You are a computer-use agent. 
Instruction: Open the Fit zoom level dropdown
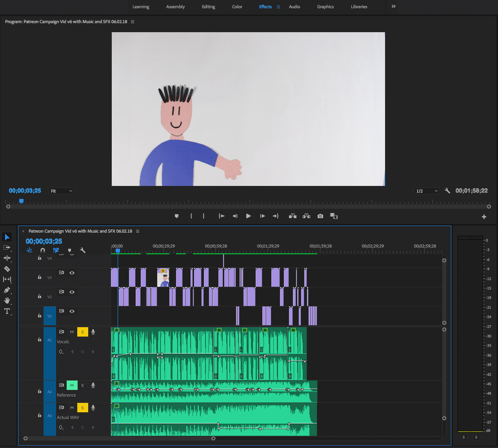61,191
